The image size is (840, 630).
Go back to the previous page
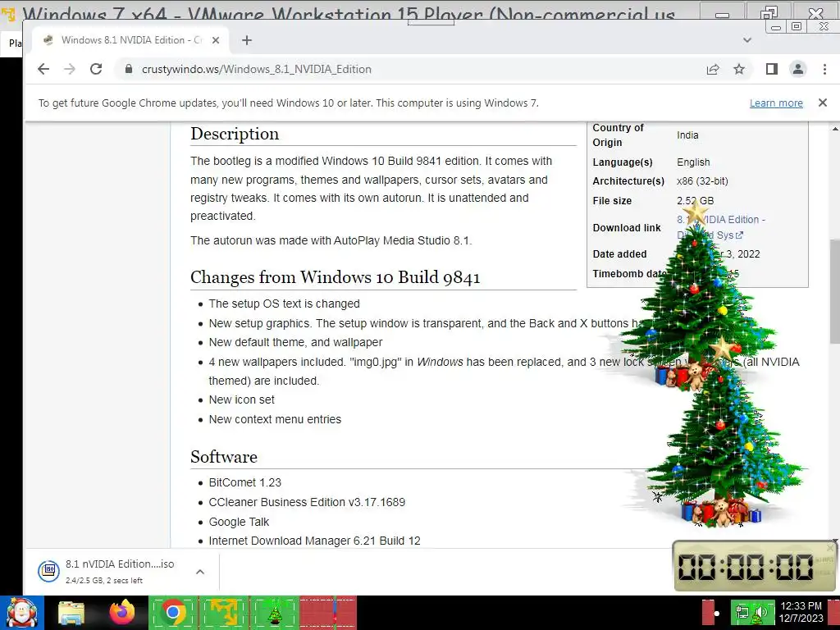pos(43,69)
